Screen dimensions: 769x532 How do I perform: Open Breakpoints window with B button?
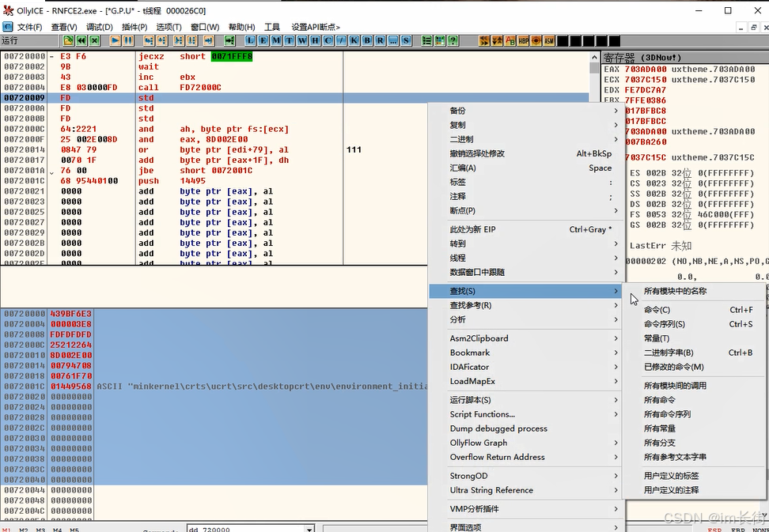point(367,40)
